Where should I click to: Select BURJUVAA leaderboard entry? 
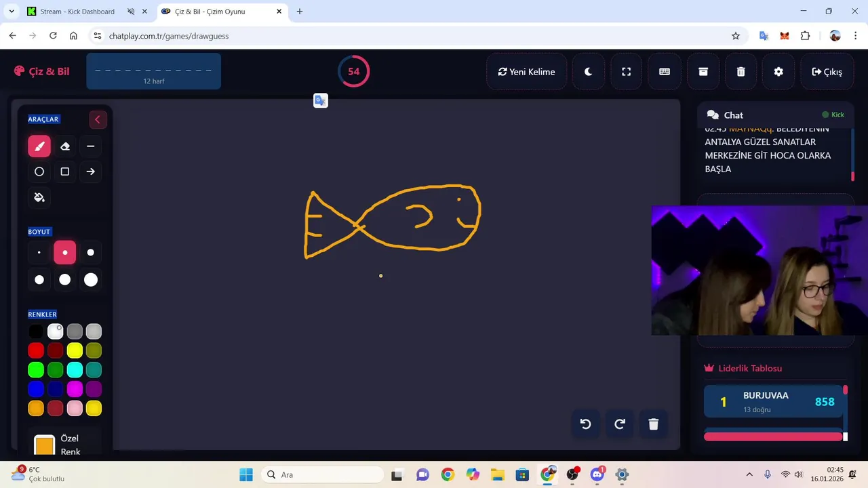(x=773, y=402)
